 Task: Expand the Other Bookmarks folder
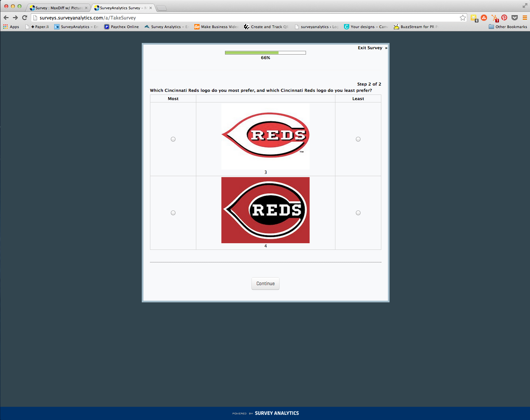point(508,27)
